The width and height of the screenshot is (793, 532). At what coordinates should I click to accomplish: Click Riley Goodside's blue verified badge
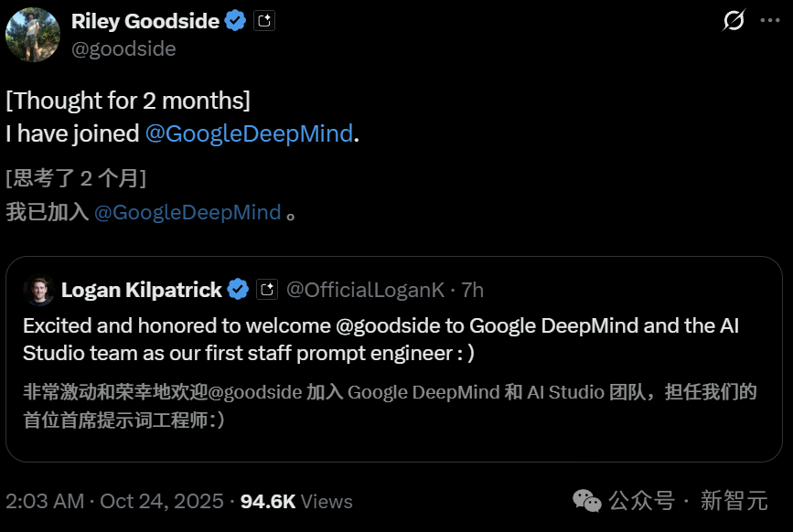point(235,21)
